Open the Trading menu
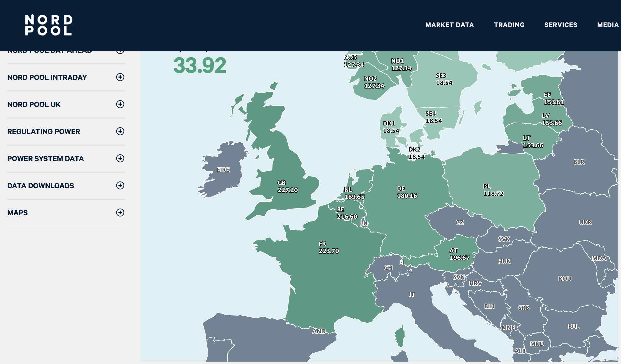 click(x=509, y=25)
